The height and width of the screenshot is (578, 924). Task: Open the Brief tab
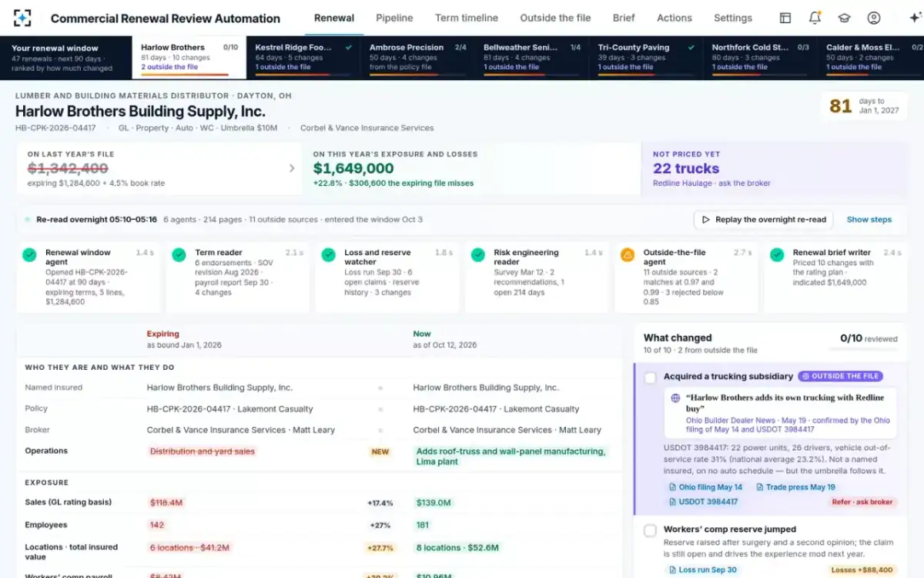624,18
